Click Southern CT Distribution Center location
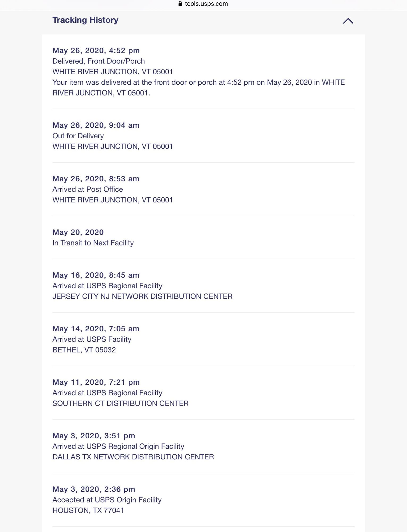Image resolution: width=407 pixels, height=532 pixels. point(121,403)
